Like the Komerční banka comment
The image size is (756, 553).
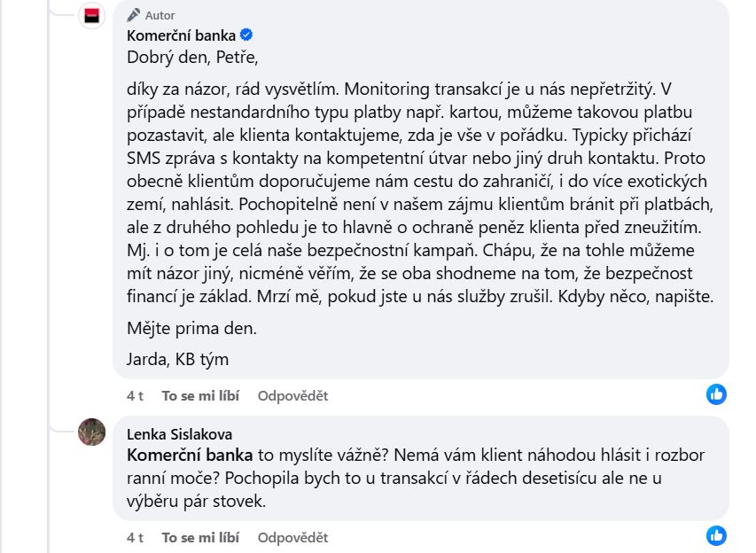pyautogui.click(x=200, y=396)
